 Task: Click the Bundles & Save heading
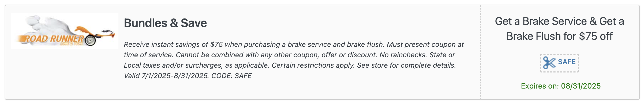coord(165,23)
